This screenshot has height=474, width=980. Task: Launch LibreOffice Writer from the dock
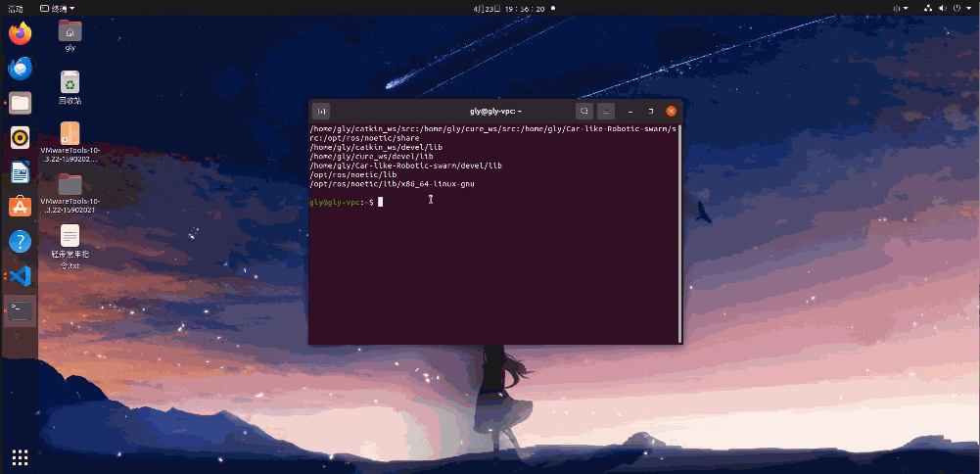20,172
